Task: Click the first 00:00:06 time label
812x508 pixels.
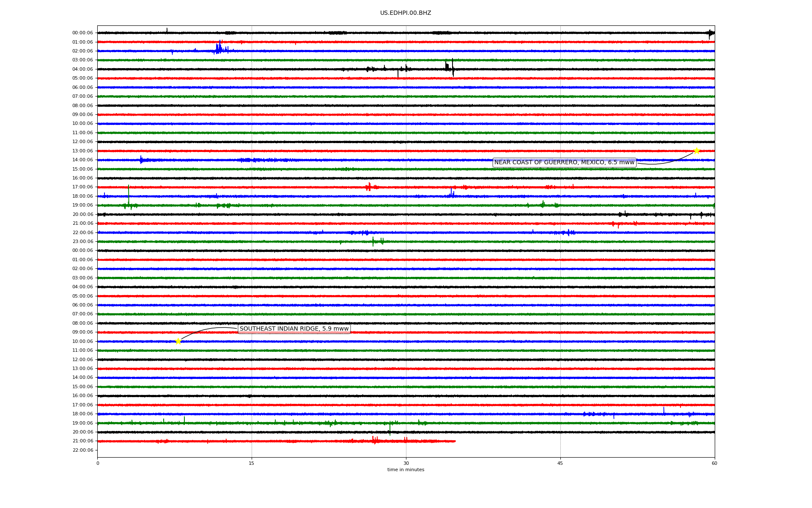Action: pos(82,33)
